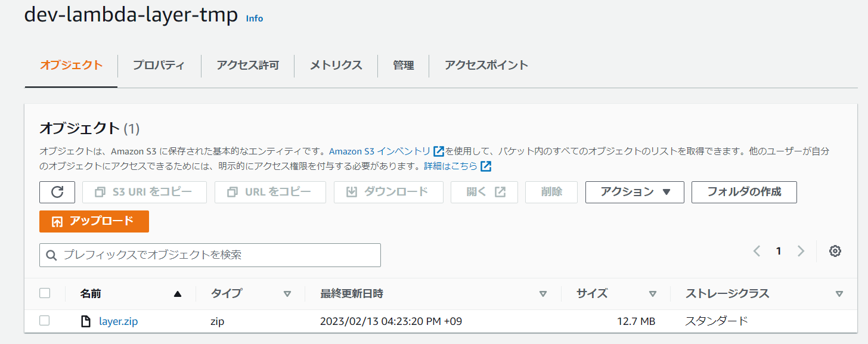Click the magnifier icon in the search box
868x344 pixels.
coord(52,255)
